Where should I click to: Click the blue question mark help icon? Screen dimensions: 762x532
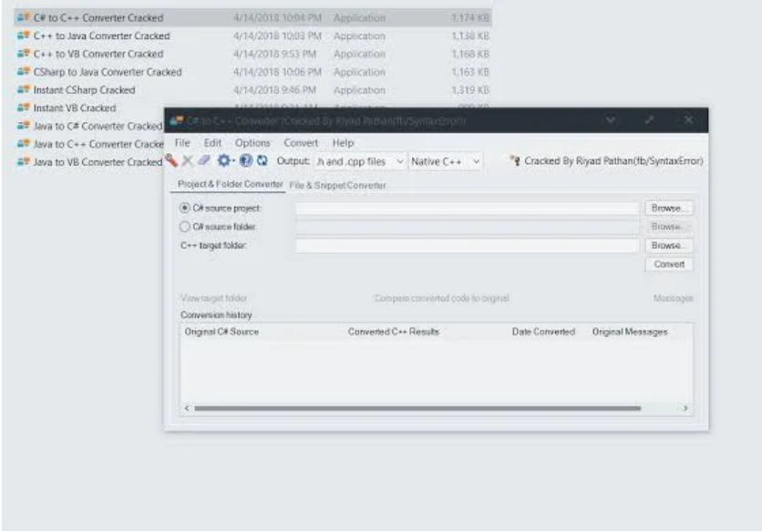click(246, 160)
